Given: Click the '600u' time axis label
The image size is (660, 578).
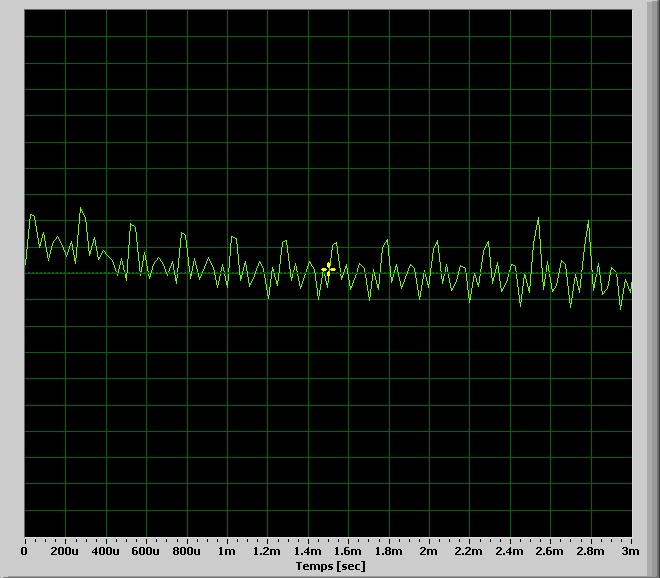Looking at the screenshot, I should click(x=146, y=551).
